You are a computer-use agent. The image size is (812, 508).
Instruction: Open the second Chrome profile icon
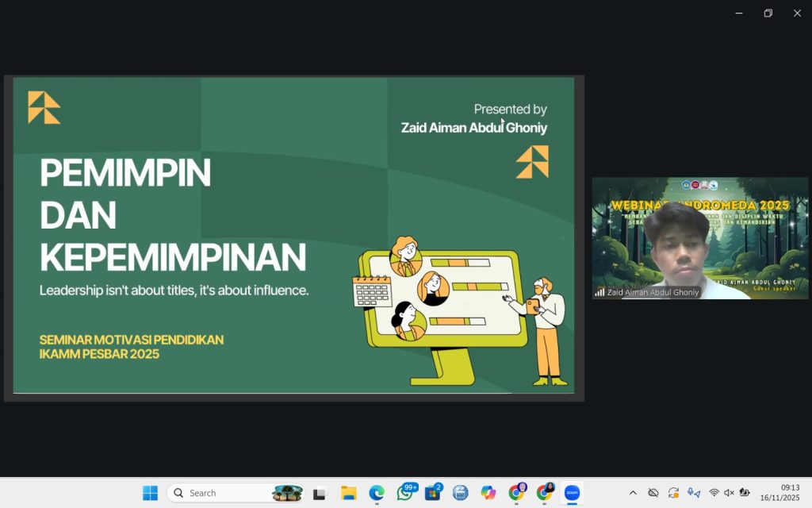click(x=544, y=493)
